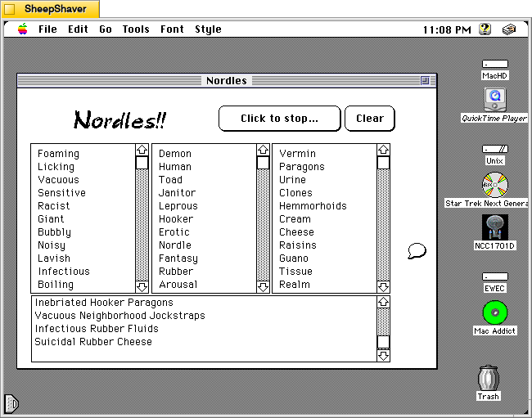532x418 pixels.
Task: Open the File menu
Action: (47, 29)
